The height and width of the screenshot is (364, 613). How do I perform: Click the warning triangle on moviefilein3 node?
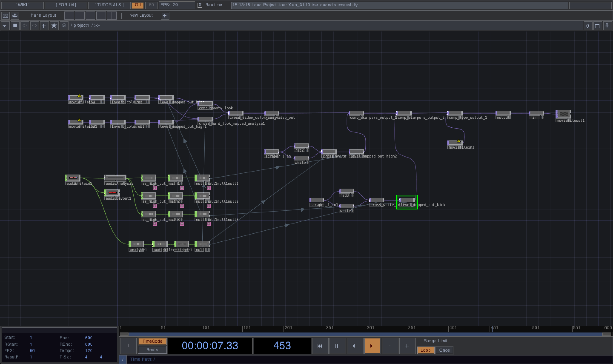458,141
